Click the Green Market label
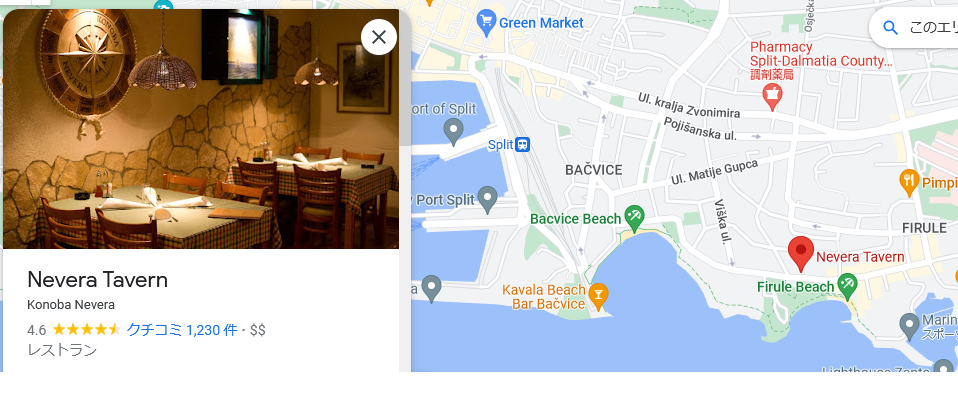The height and width of the screenshot is (416, 958). 541,23
